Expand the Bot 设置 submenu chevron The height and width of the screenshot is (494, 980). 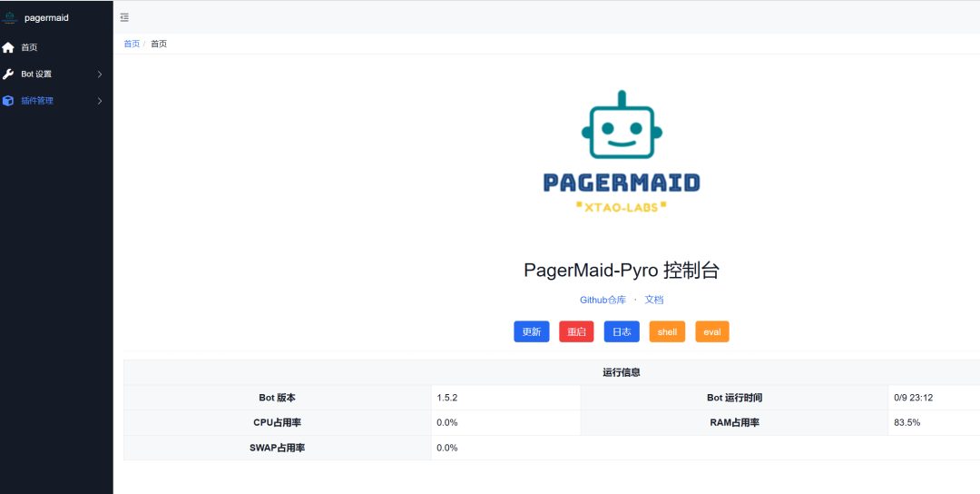coord(100,74)
